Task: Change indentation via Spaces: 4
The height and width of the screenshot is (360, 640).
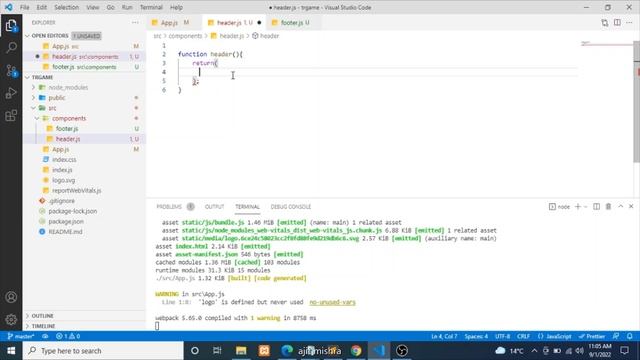Action: [x=476, y=336]
